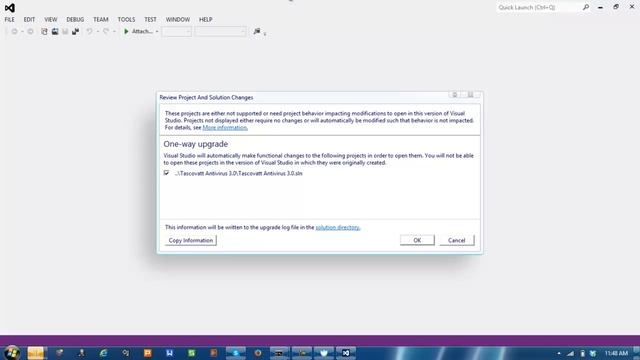This screenshot has width=640, height=360.
Task: Follow the More information link
Action: (x=225, y=127)
